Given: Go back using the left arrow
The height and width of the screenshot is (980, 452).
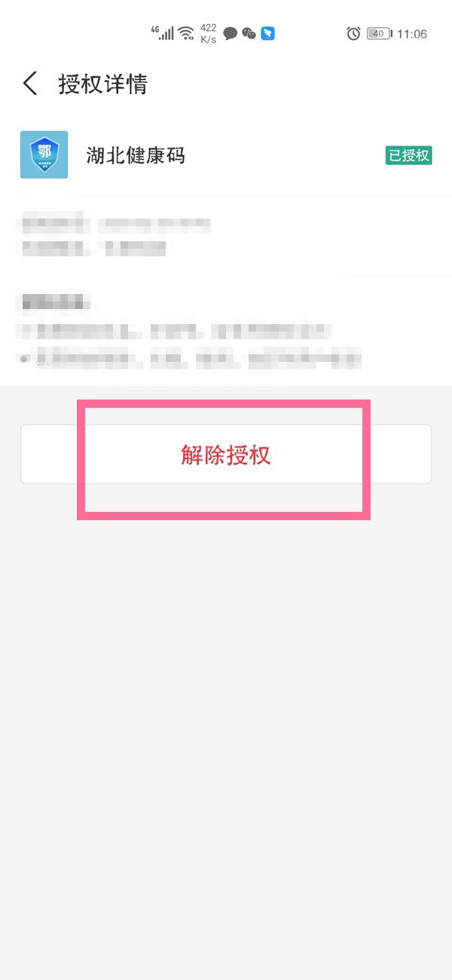Looking at the screenshot, I should coord(30,84).
